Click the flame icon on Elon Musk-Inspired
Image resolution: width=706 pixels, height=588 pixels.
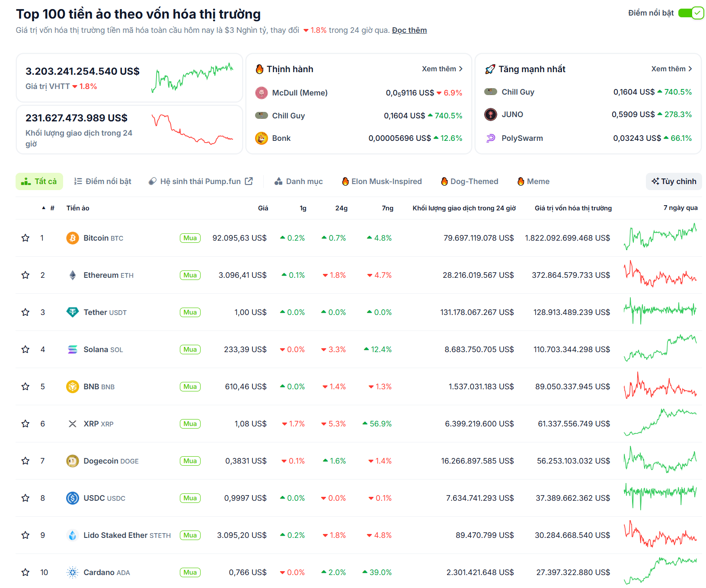(345, 181)
